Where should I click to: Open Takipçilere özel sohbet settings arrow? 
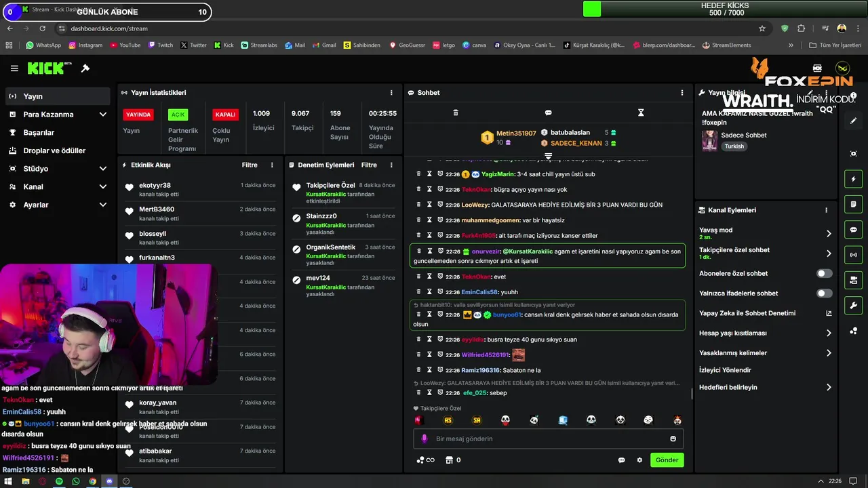pyautogui.click(x=829, y=253)
